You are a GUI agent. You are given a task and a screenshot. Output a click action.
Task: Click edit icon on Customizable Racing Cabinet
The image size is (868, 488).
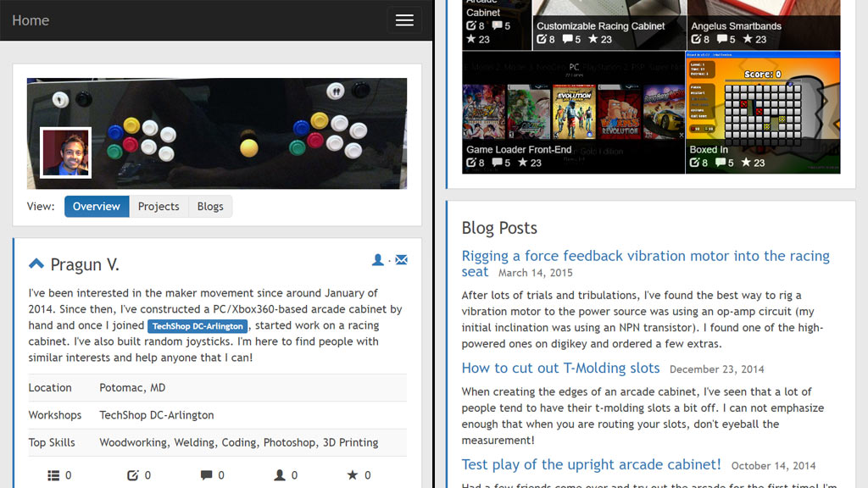(542, 39)
